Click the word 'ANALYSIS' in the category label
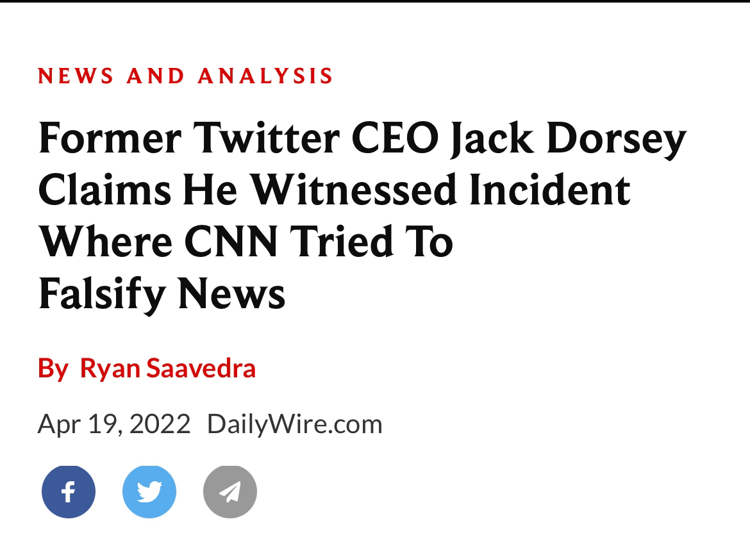The image size is (750, 560). 265,76
